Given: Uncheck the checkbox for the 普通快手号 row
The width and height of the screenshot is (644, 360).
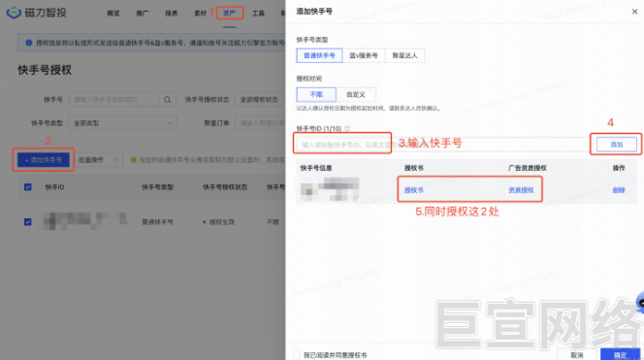Looking at the screenshot, I should (x=27, y=222).
